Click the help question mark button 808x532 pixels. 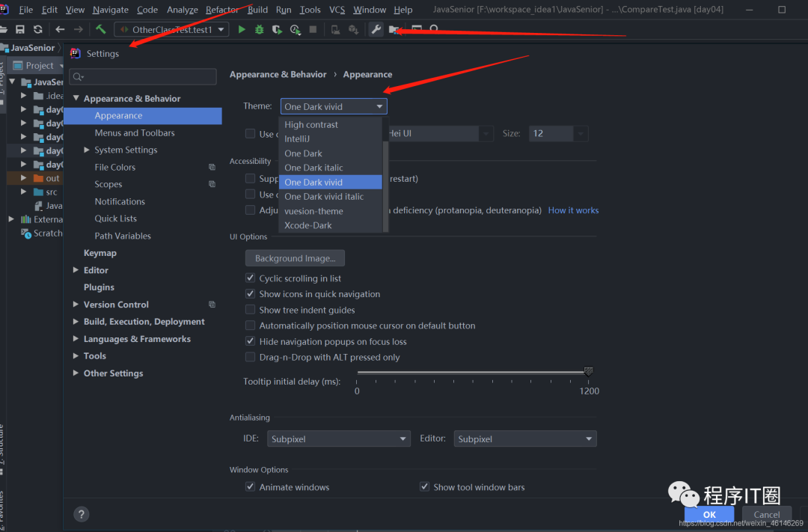click(82, 514)
